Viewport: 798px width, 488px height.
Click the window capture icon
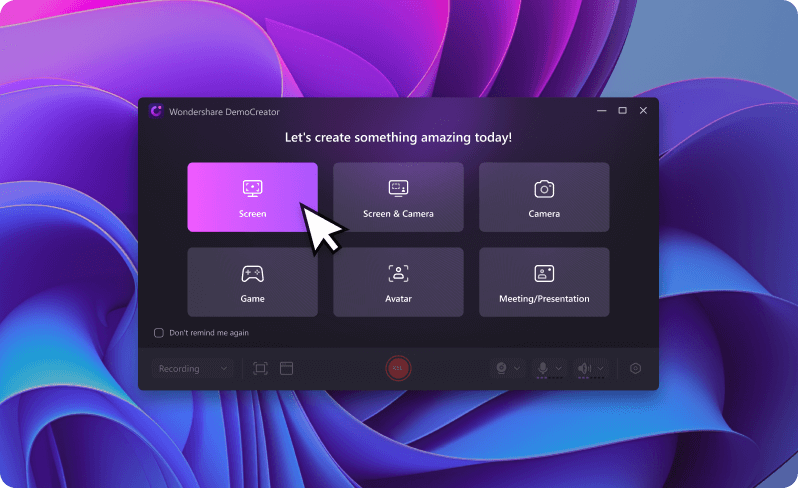(286, 369)
